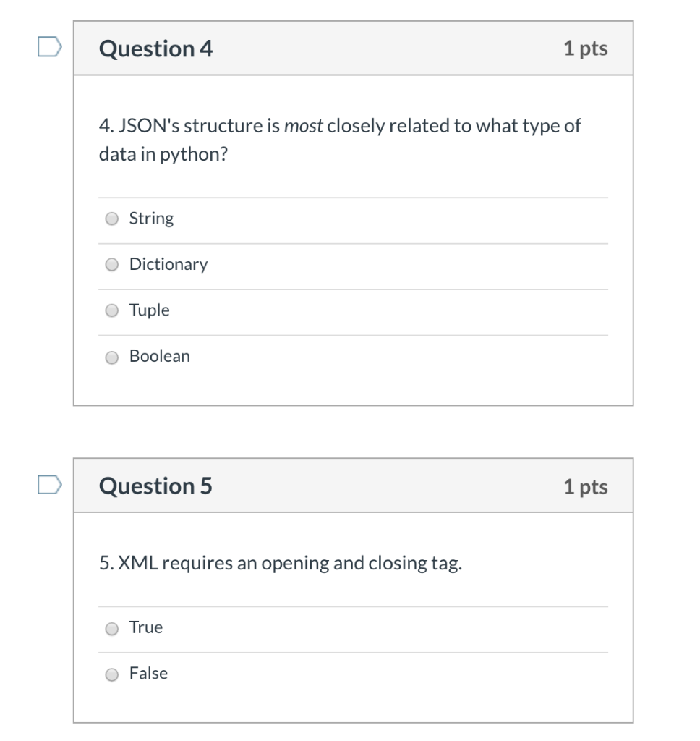This screenshot has width=700, height=741.
Task: Click the False answer label
Action: click(148, 674)
